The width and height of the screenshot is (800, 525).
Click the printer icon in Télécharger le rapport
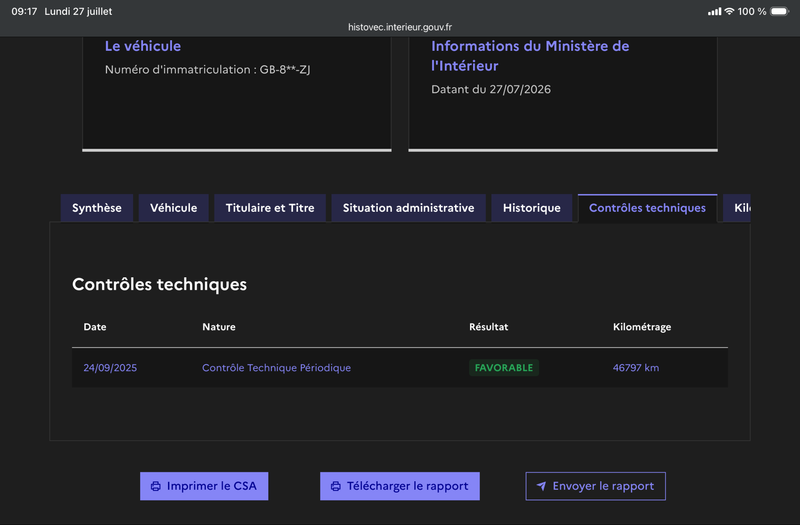(336, 486)
